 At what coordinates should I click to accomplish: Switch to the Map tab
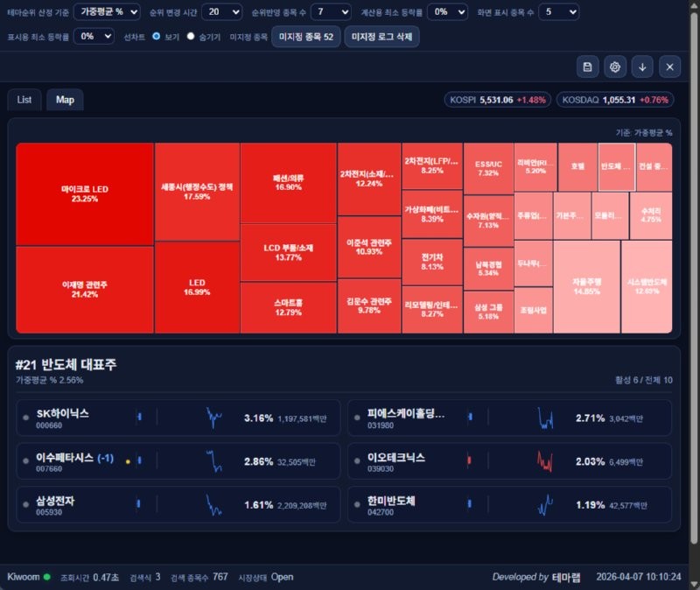pos(65,100)
